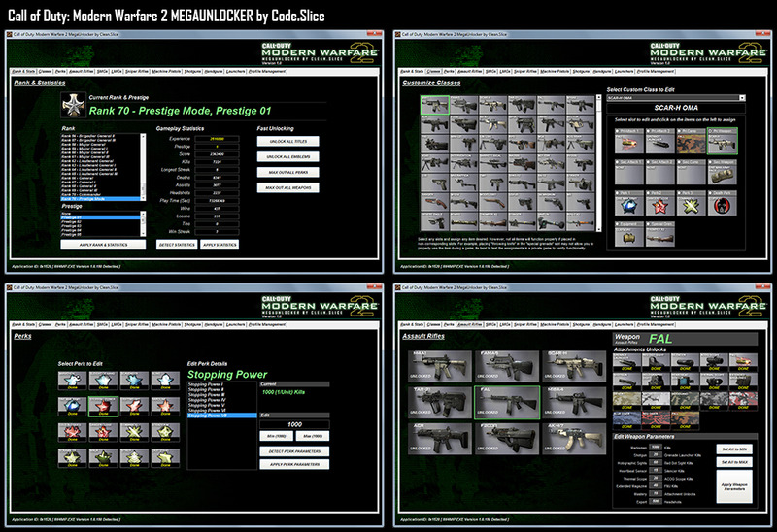Click the DETECT STATISTICS button
Screen dimensions: 777x532
point(177,245)
